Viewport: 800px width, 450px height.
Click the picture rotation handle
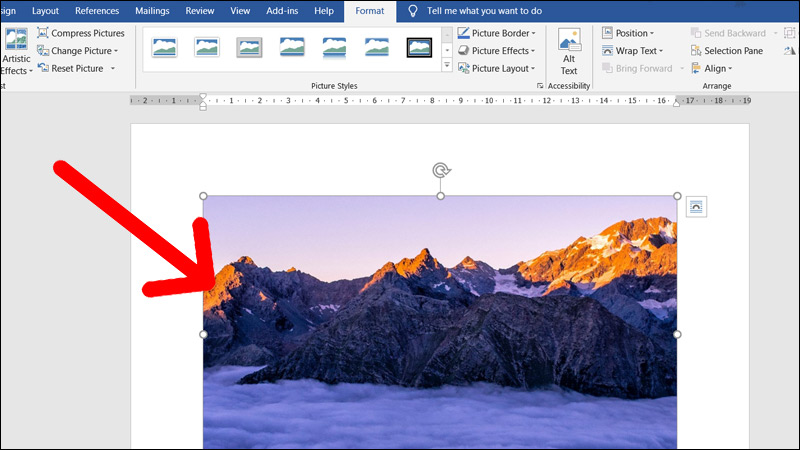[441, 170]
